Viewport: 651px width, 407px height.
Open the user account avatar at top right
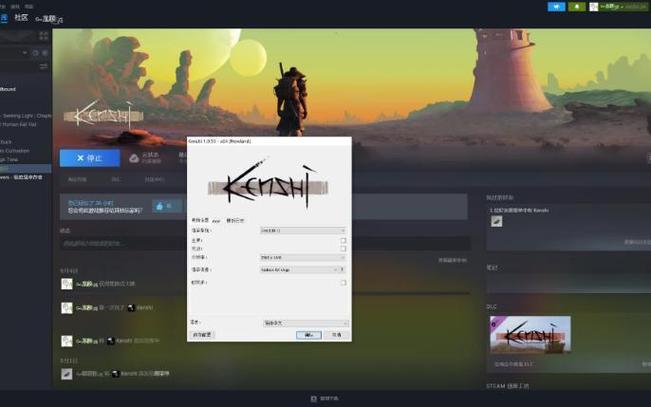click(594, 7)
